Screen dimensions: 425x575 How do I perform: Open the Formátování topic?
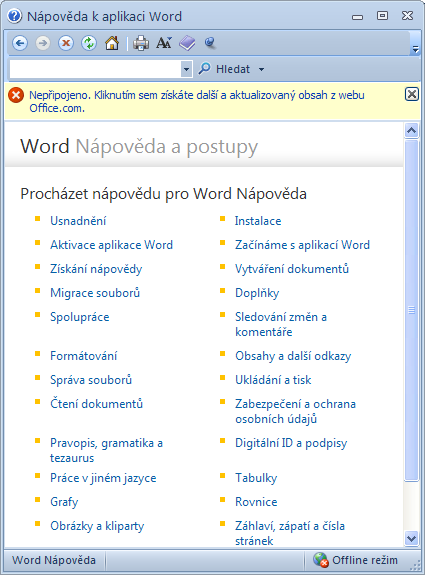tap(84, 356)
